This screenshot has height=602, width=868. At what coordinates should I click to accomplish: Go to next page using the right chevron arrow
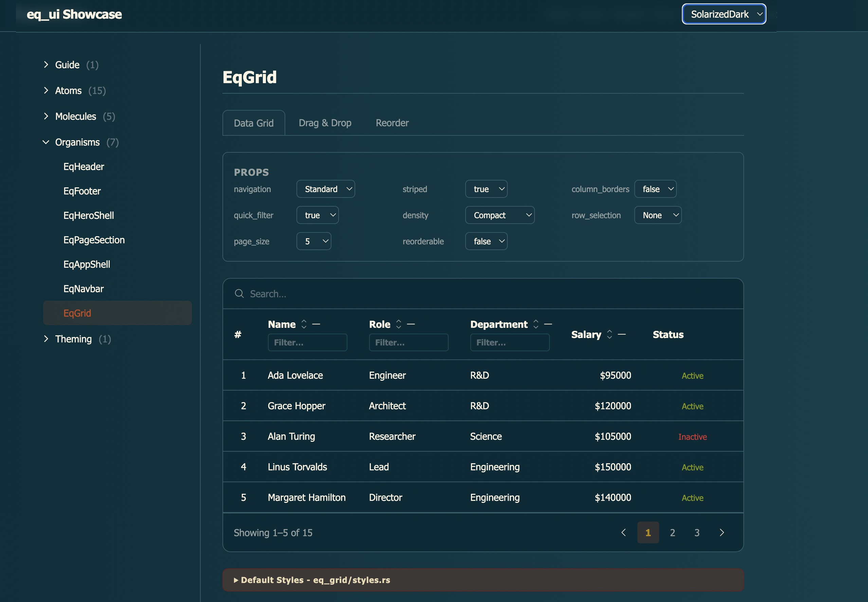coord(722,532)
